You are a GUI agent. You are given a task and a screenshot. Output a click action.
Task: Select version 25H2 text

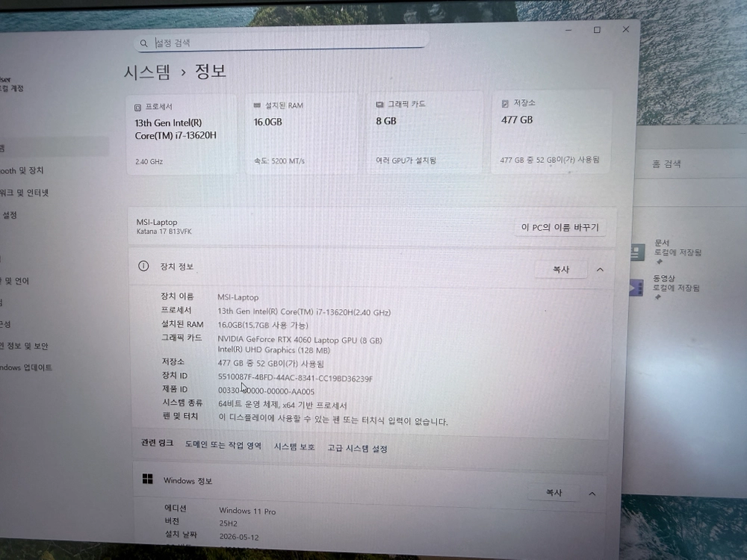coord(228,523)
